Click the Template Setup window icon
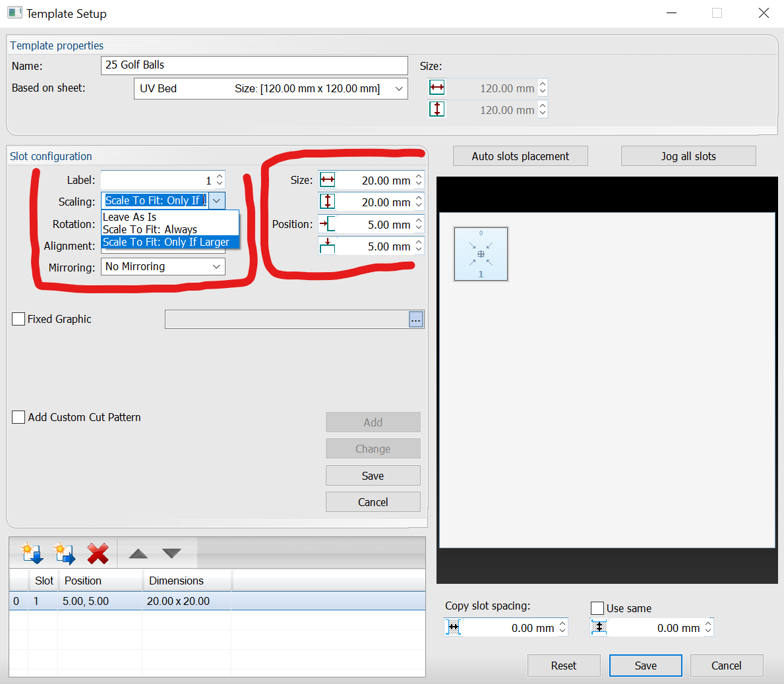Viewport: 784px width, 684px height. [15, 13]
